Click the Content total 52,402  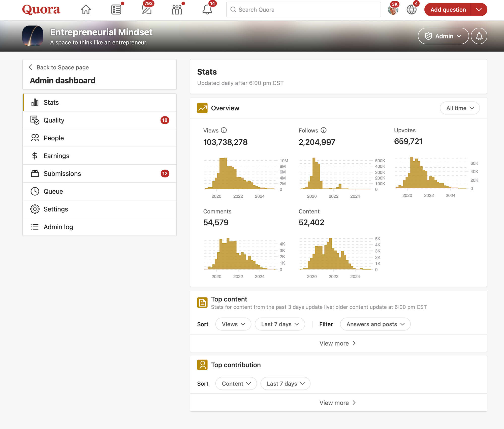tap(311, 222)
